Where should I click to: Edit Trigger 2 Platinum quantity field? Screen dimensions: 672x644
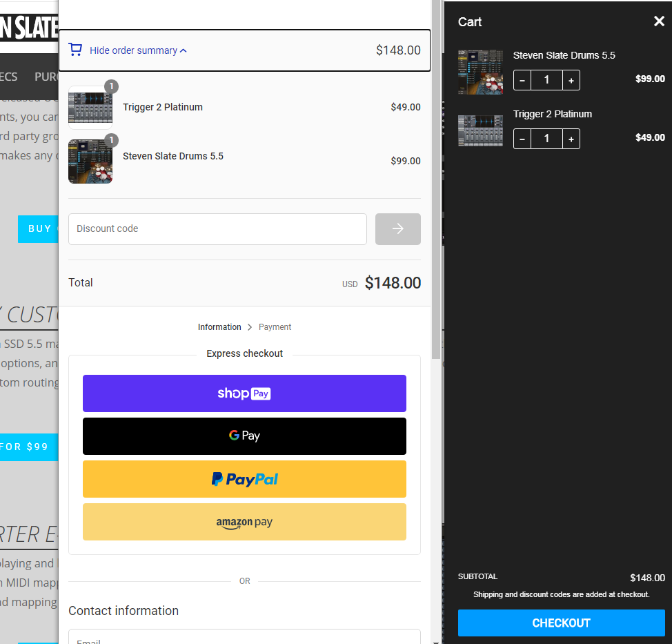546,139
